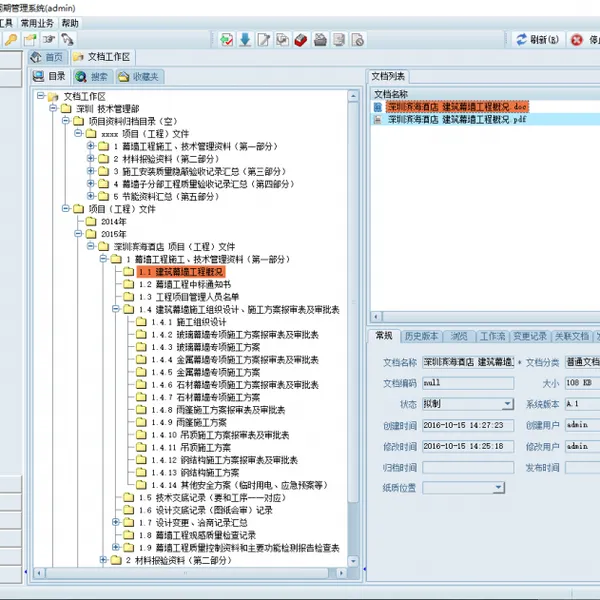The image size is (600, 600).
Task: Click the folder icon beside 1.4.1 施工组织设计
Action: [x=141, y=321]
